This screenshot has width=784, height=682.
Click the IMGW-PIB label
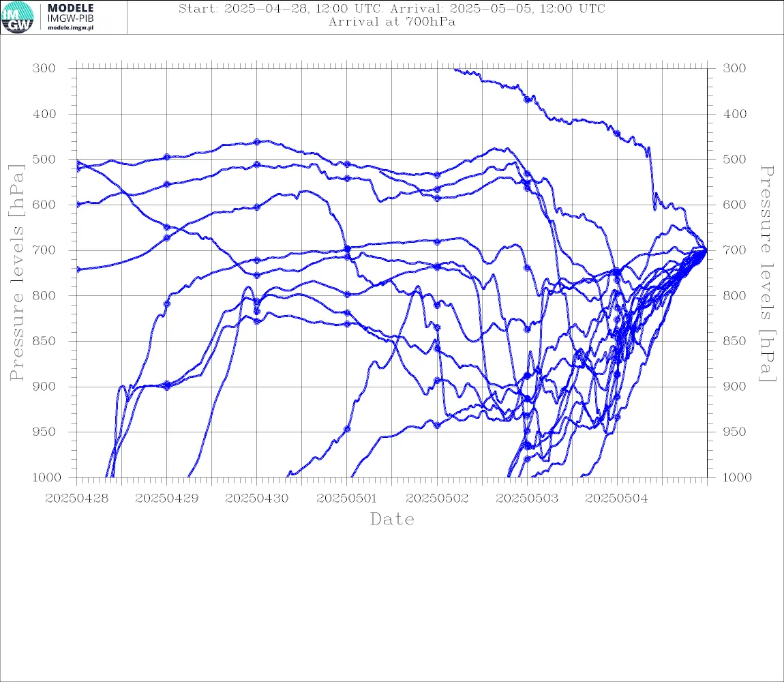[x=70, y=18]
